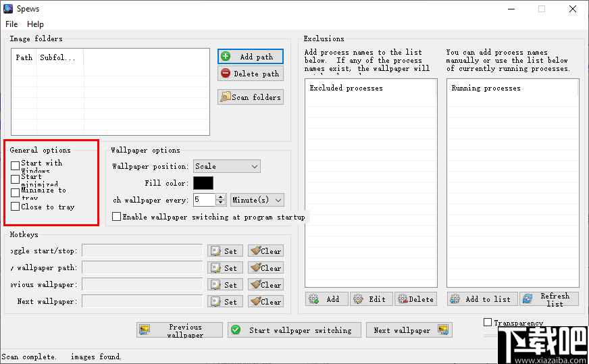Click the wallpaper path hotkey field
The width and height of the screenshot is (589, 364).
(143, 267)
